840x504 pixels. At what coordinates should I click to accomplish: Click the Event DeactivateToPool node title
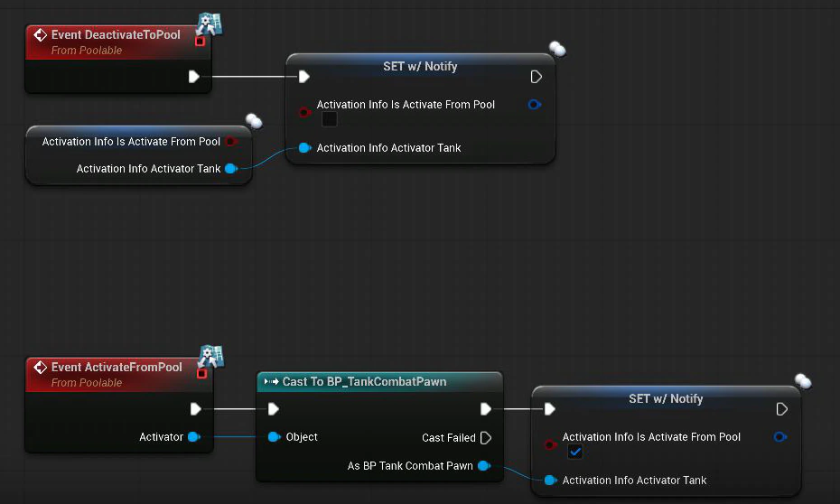[116, 35]
